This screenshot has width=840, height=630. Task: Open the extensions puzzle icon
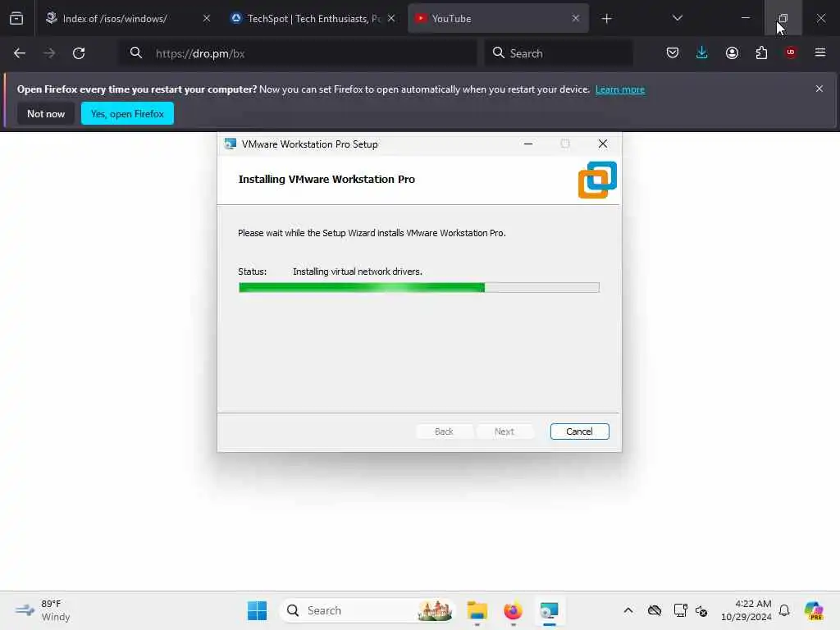(x=761, y=53)
